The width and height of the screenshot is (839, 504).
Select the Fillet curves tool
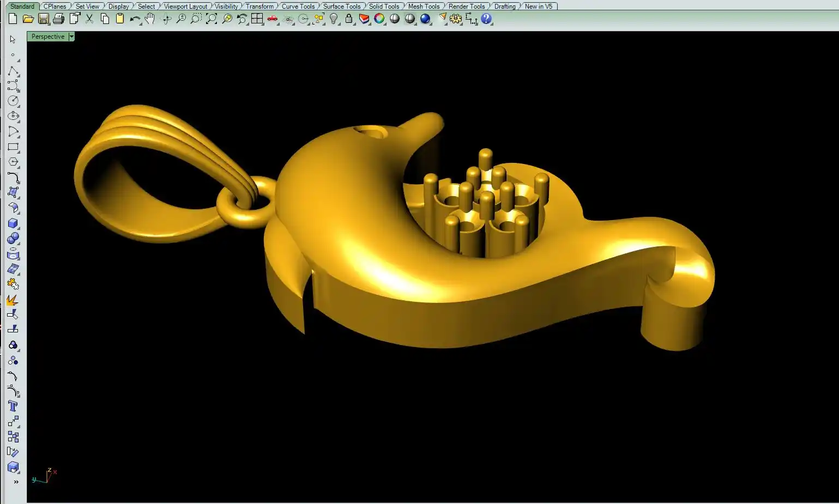[x=13, y=178]
